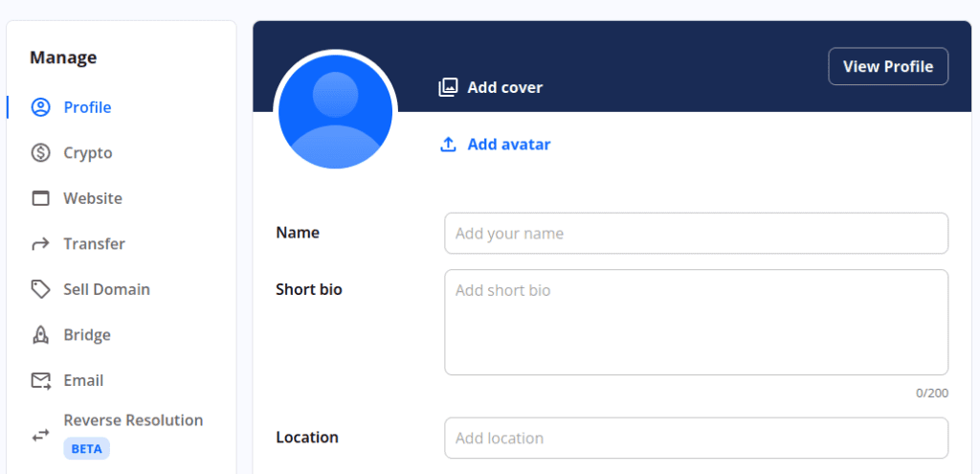
Task: Select Reverse Resolution in the sidebar
Action: (133, 420)
